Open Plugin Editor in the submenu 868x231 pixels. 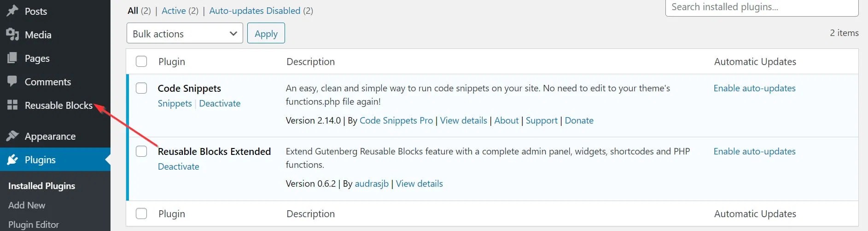pos(34,225)
